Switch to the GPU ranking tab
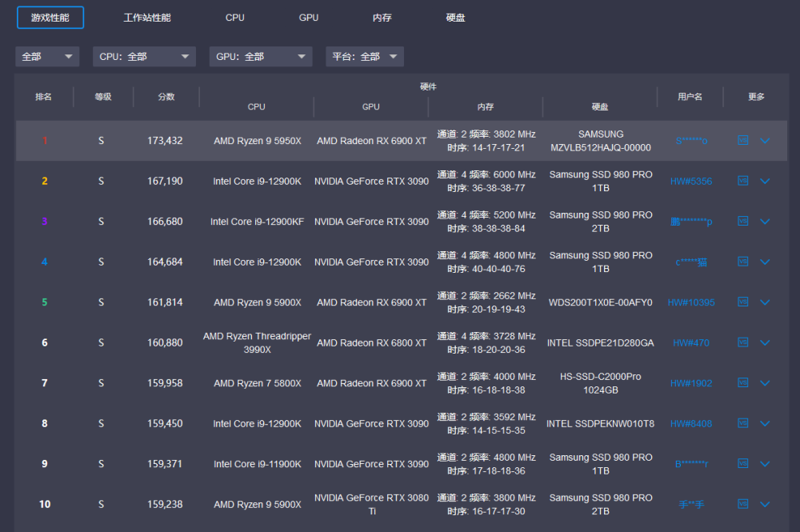Viewport: 800px width, 532px height. point(309,18)
